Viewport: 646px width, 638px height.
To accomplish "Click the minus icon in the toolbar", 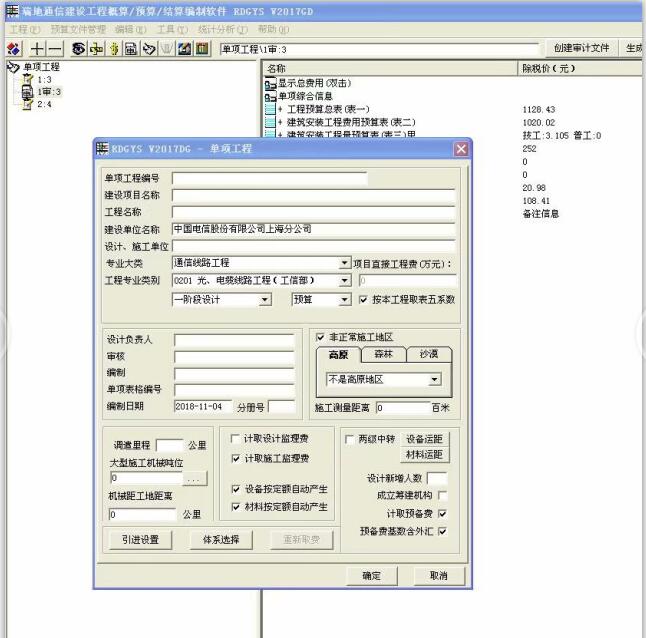I will pos(54,49).
